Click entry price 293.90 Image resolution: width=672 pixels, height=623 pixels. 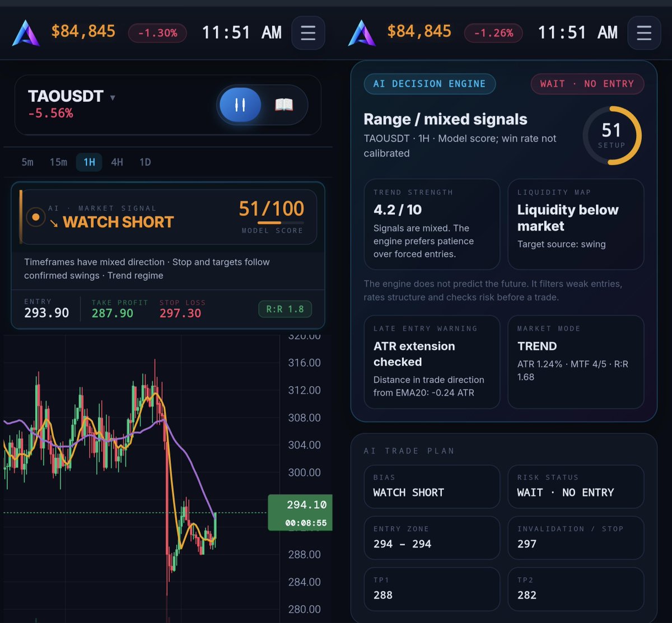click(x=46, y=313)
